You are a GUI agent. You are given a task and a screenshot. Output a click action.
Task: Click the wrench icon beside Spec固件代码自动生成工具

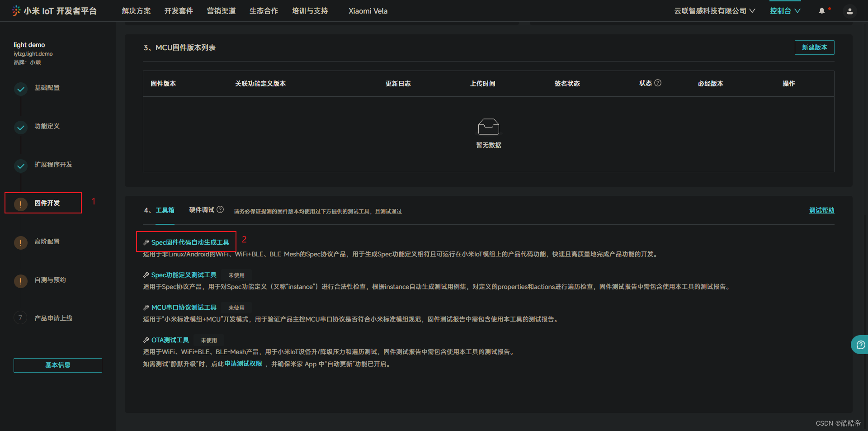(x=146, y=242)
